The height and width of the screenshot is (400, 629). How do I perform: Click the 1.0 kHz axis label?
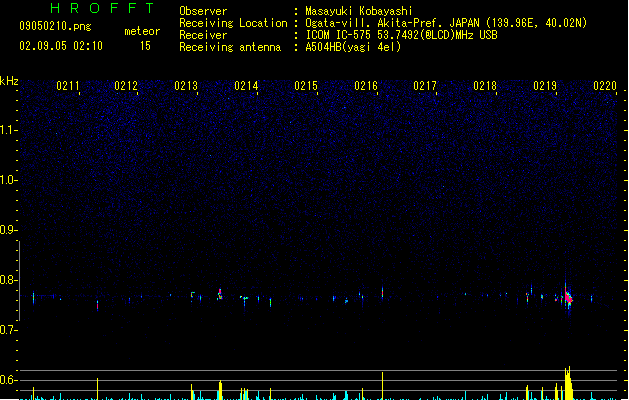[8, 180]
